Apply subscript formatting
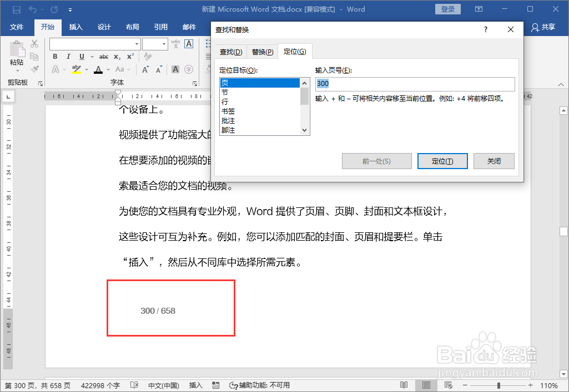 pyautogui.click(x=117, y=57)
